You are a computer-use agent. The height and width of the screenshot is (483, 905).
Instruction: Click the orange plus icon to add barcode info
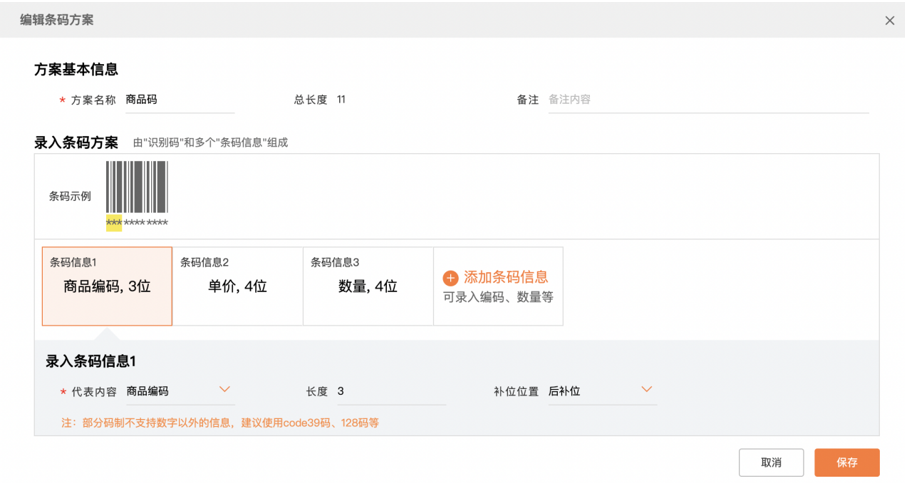(x=450, y=278)
